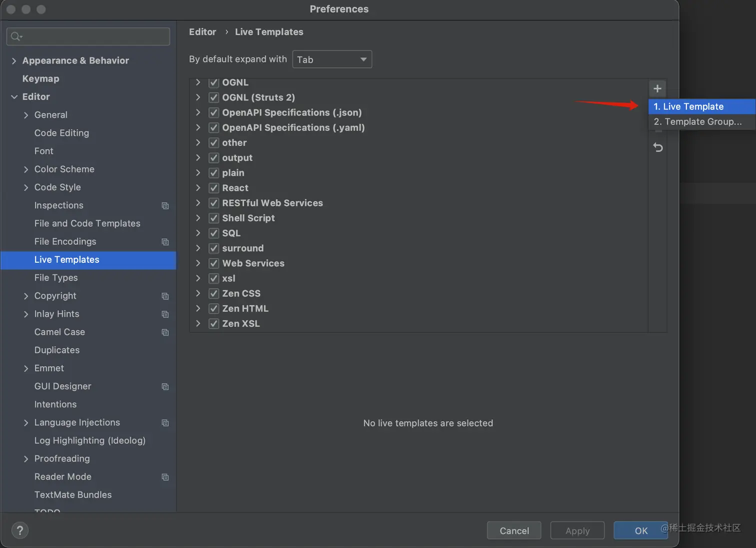Expand the Code Style node
This screenshot has width=756, height=548.
pyautogui.click(x=26, y=187)
